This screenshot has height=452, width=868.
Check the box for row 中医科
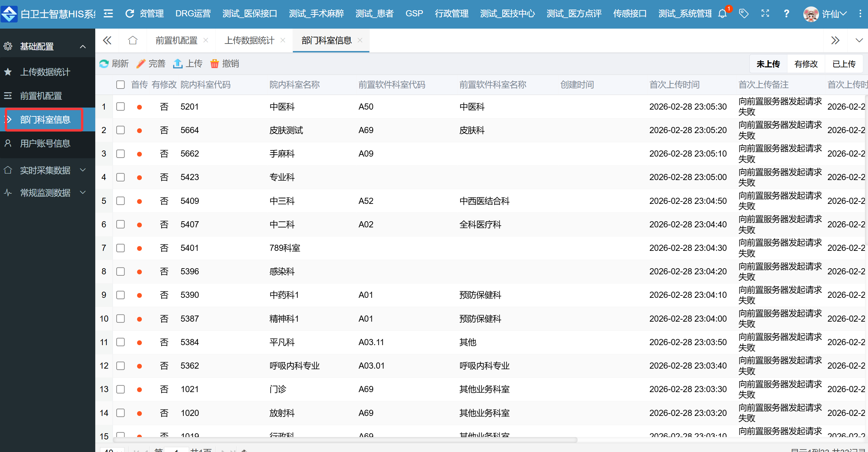coord(120,107)
